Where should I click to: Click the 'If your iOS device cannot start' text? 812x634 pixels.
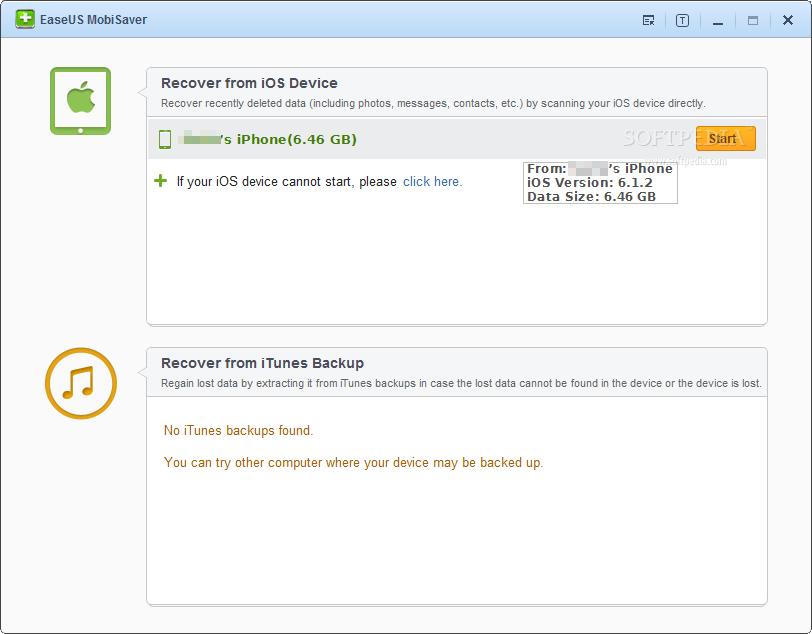[x=286, y=182]
